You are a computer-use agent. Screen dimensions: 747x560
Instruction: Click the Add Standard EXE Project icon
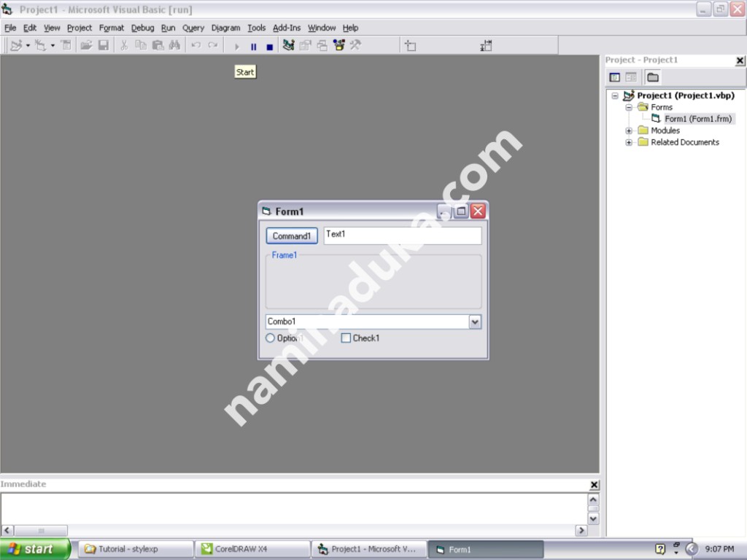[16, 45]
